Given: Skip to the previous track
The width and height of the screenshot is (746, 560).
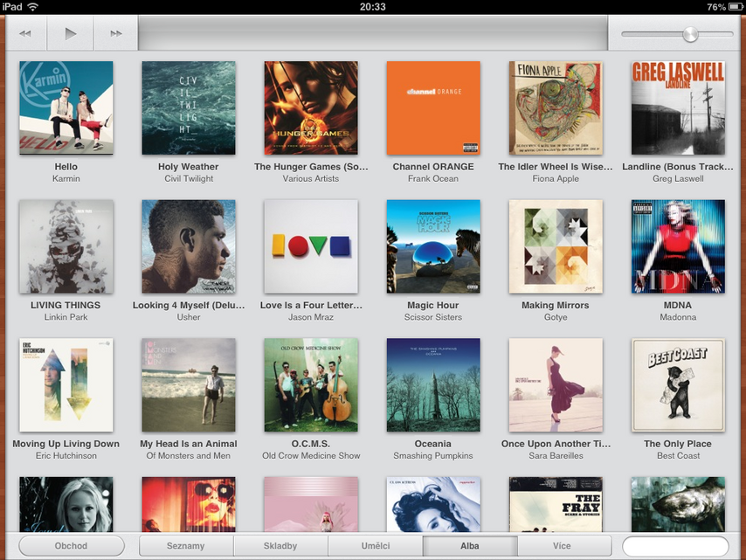Looking at the screenshot, I should (25, 33).
